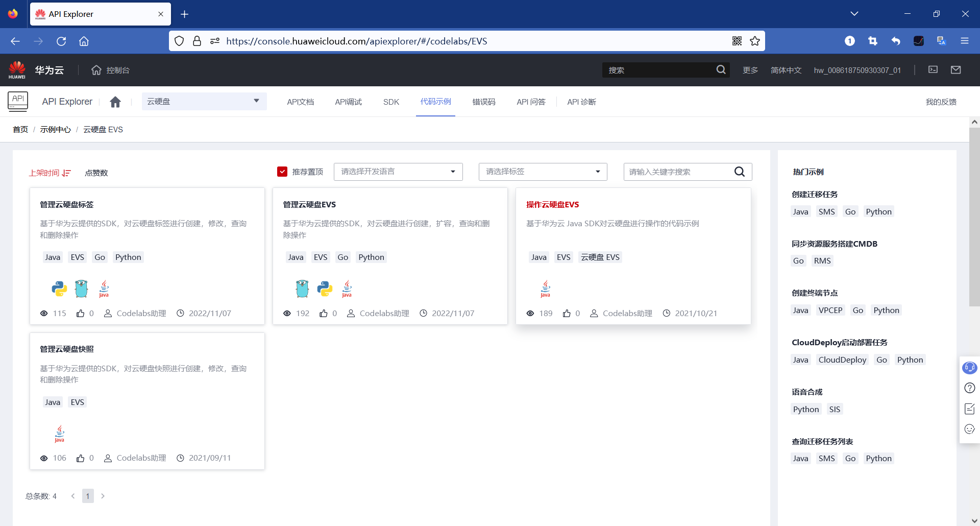
Task: Click the API Explorer logo icon
Action: click(x=18, y=101)
